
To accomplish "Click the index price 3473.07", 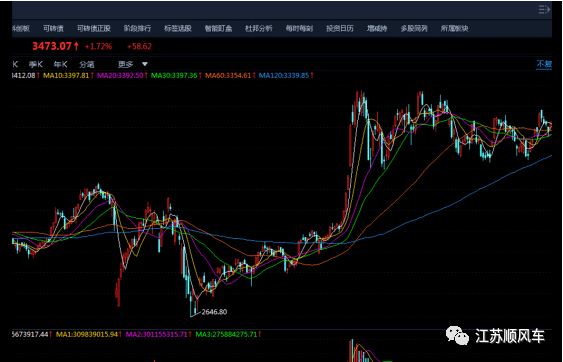I will (x=52, y=46).
